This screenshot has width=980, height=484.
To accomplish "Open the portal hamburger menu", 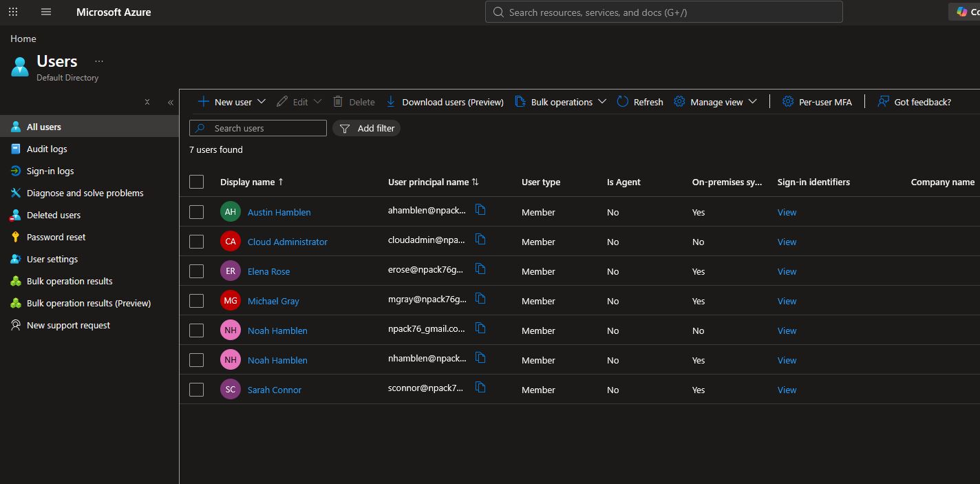I will [x=46, y=12].
